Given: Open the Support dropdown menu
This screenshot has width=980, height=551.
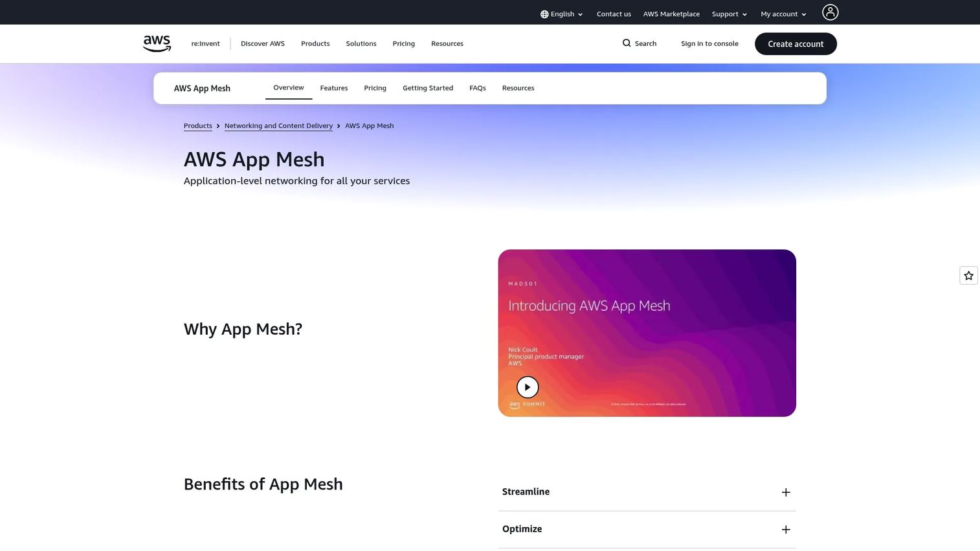Looking at the screenshot, I should [x=729, y=14].
